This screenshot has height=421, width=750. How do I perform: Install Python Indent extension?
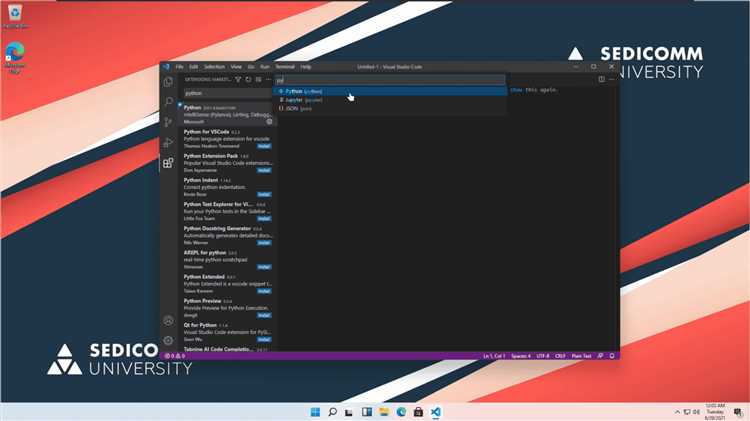pyautogui.click(x=264, y=194)
